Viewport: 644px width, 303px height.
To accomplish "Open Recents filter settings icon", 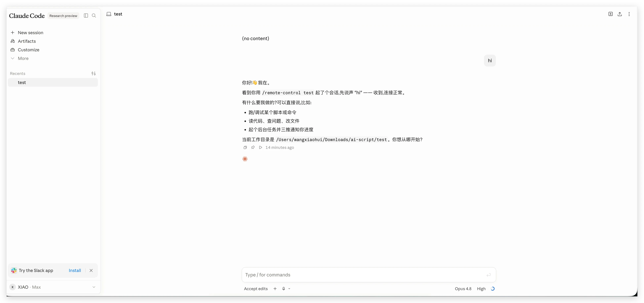I will pos(94,73).
